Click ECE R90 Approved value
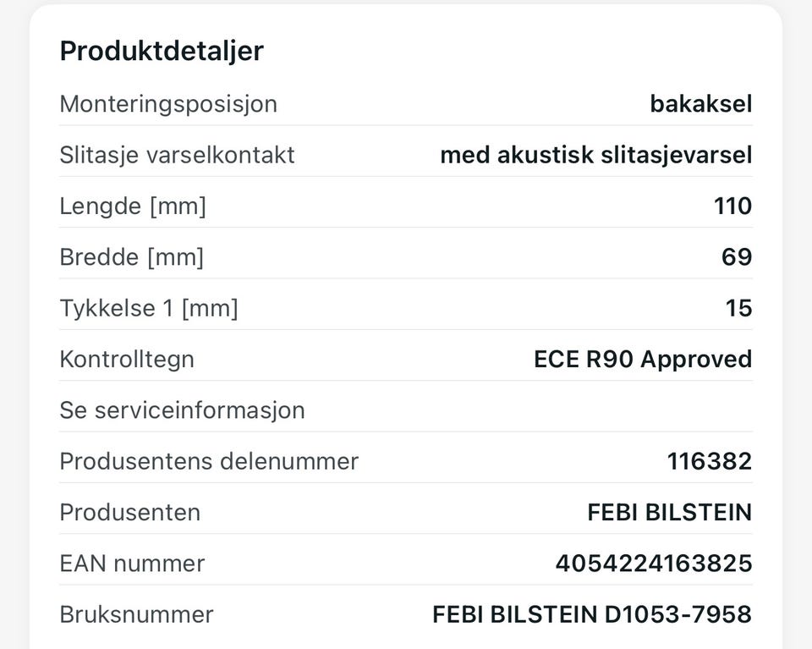This screenshot has height=649, width=812. [x=643, y=359]
